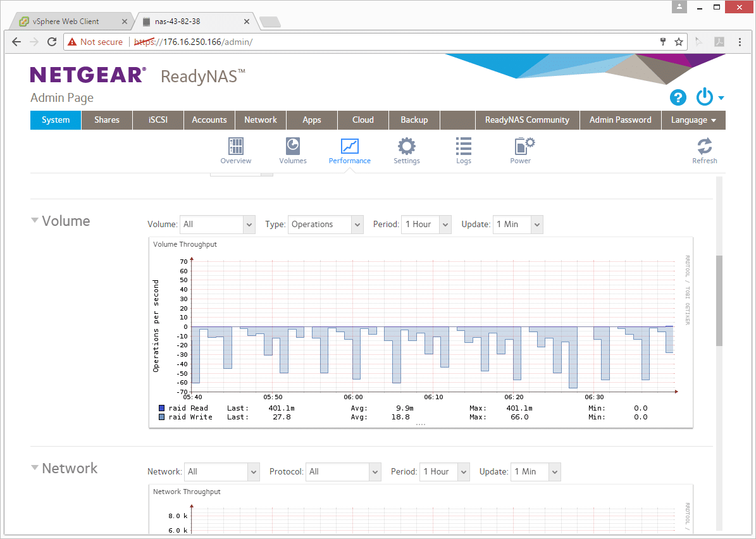Open Volume selector set to All
756x539 pixels.
[218, 225]
